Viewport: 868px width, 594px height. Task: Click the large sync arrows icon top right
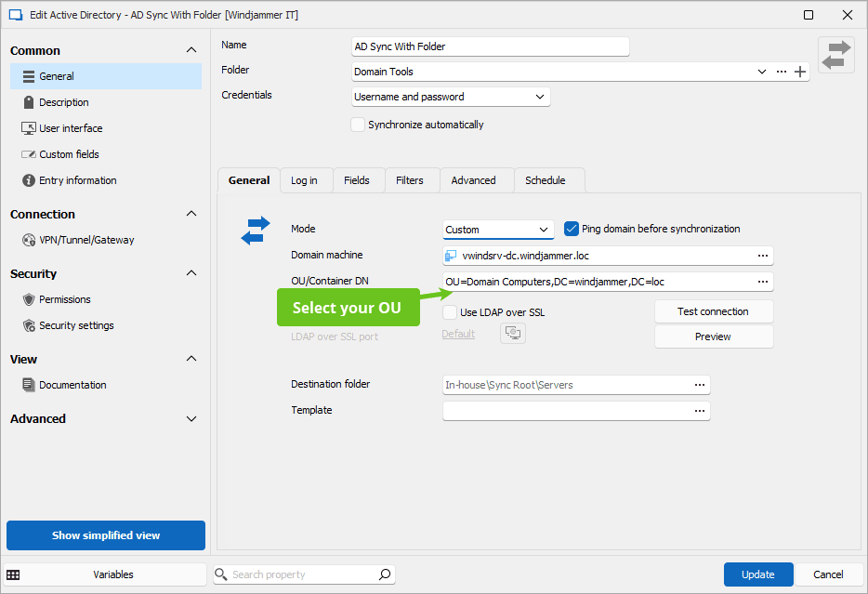835,55
